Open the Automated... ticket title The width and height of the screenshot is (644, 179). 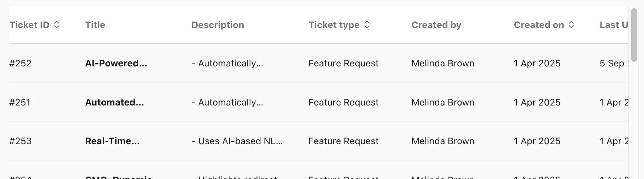(x=115, y=102)
